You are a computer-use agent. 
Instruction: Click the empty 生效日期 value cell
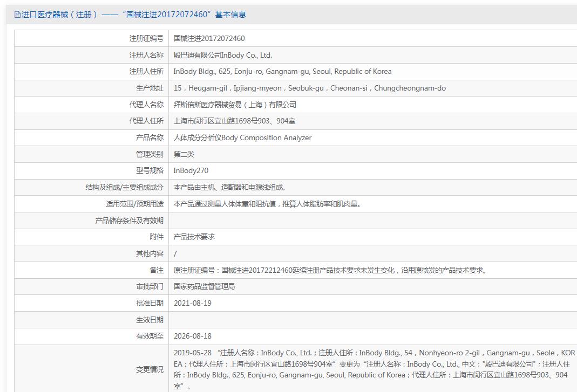(x=373, y=320)
